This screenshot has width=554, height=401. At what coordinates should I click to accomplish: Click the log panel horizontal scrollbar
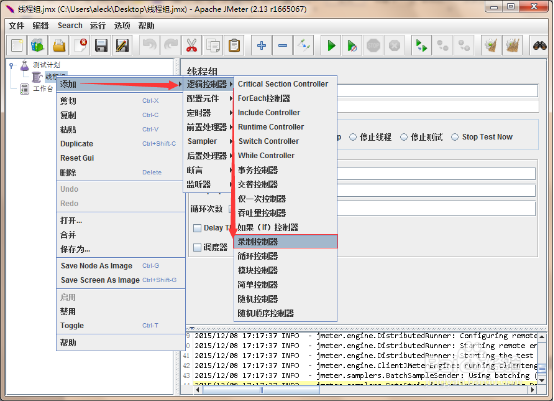[x=261, y=390]
